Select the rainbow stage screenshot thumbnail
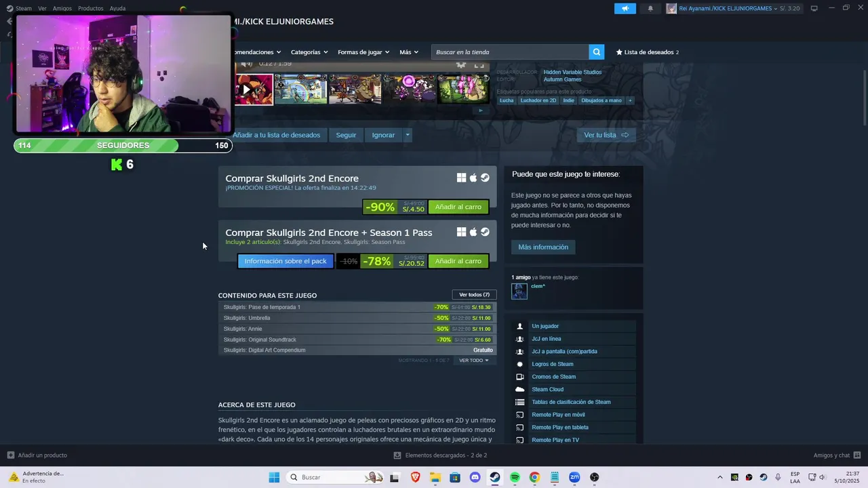 (x=300, y=89)
